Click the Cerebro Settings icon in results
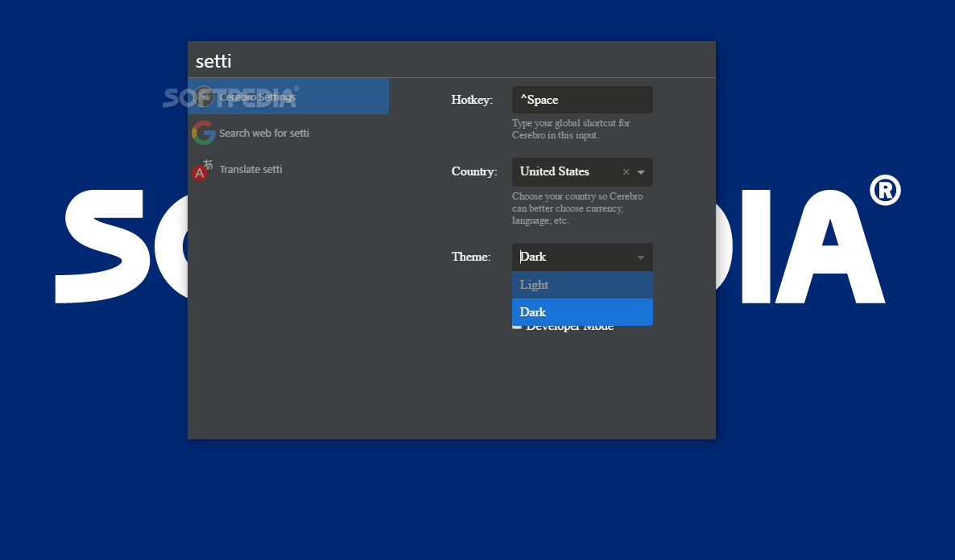The width and height of the screenshot is (955, 560). point(204,97)
